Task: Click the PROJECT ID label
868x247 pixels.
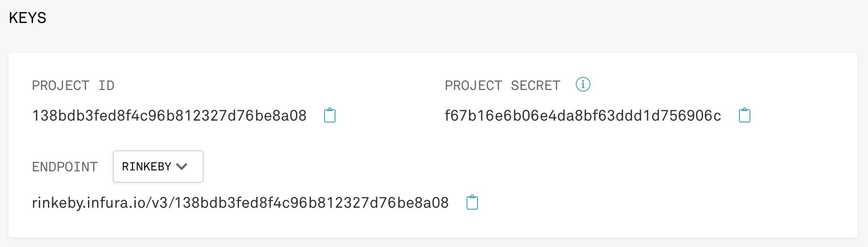Action: (x=73, y=86)
